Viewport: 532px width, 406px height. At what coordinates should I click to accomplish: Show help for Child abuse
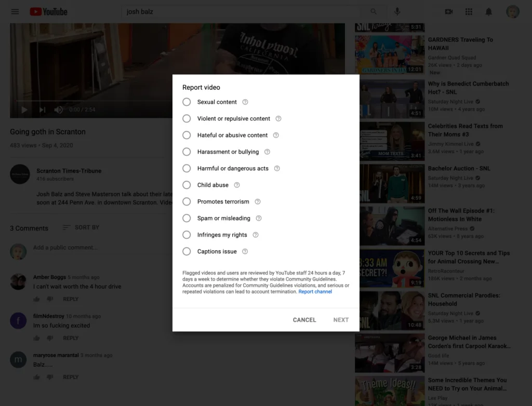pos(237,185)
